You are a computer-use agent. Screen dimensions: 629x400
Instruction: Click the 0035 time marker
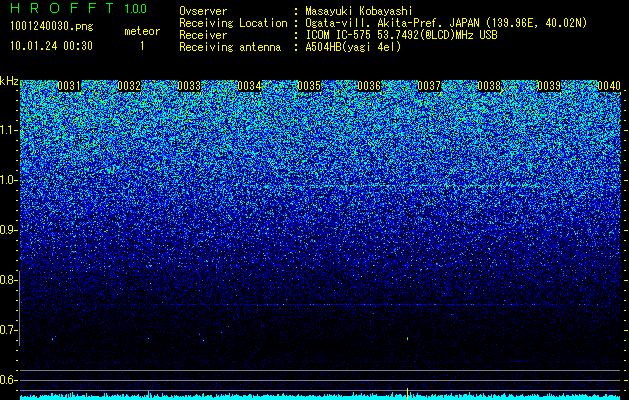(309, 86)
